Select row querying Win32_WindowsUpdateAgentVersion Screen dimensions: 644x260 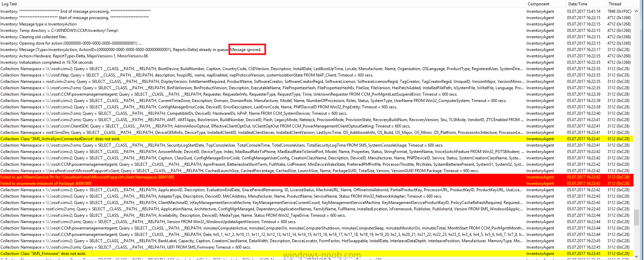(x=148, y=222)
